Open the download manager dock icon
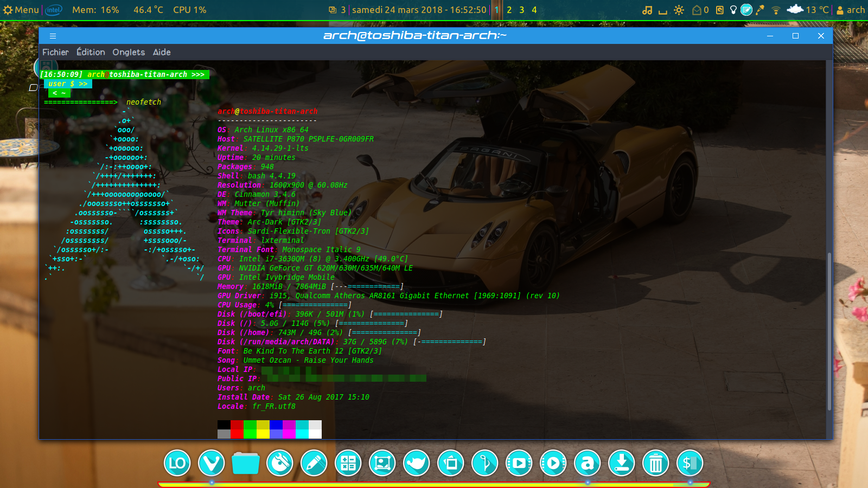 coord(622,463)
